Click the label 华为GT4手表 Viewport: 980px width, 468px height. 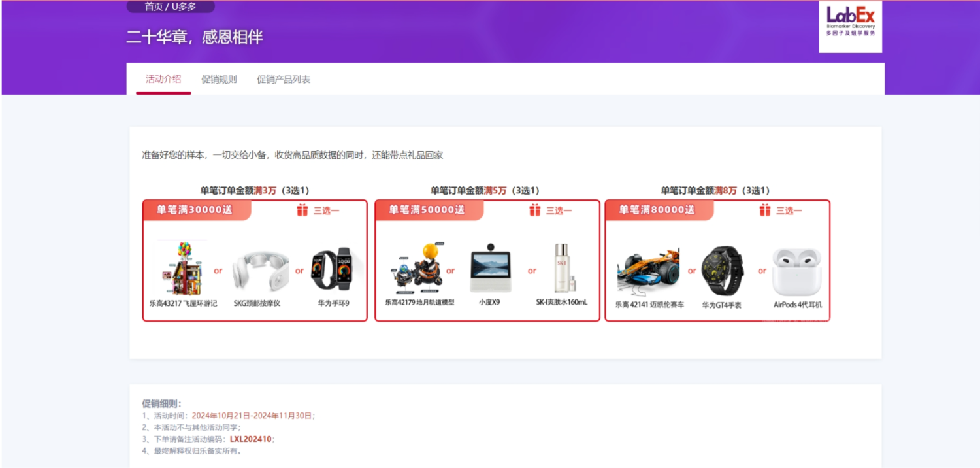(722, 305)
